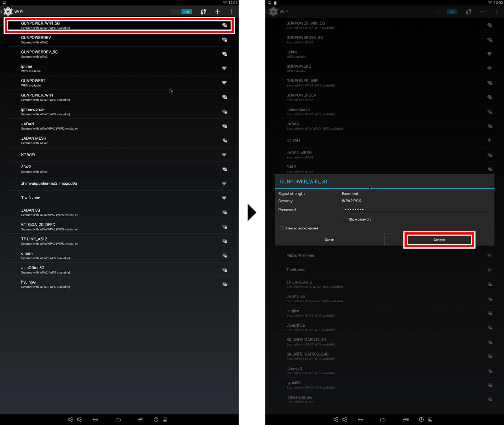Open Recent apps icon on left screen
The height and width of the screenshot is (425, 504).
click(140, 420)
